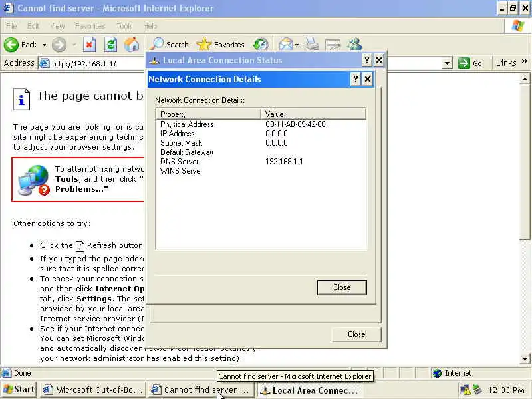Open the Forward button history dropdown

(74, 45)
